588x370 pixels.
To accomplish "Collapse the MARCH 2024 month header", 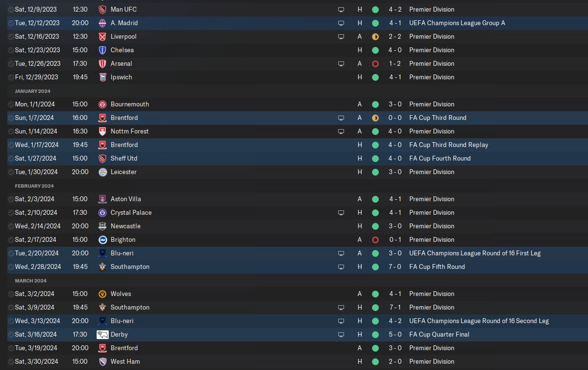I will [30, 281].
